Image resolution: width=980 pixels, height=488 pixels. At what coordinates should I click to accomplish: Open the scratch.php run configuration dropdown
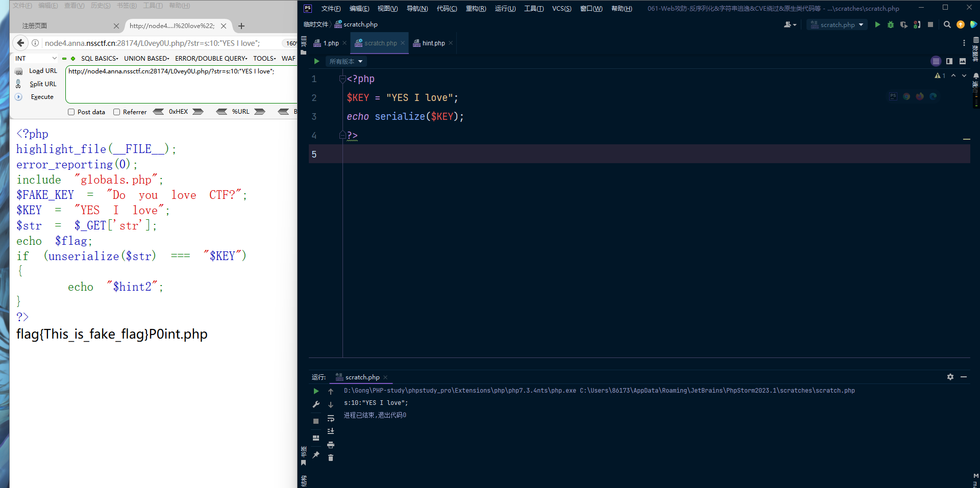pos(836,24)
